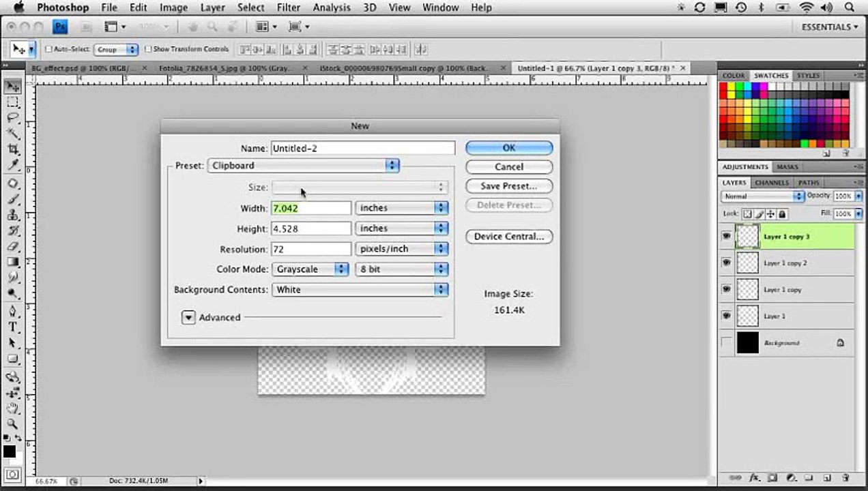Click Device Central button
This screenshot has height=491, width=868.
pos(509,237)
